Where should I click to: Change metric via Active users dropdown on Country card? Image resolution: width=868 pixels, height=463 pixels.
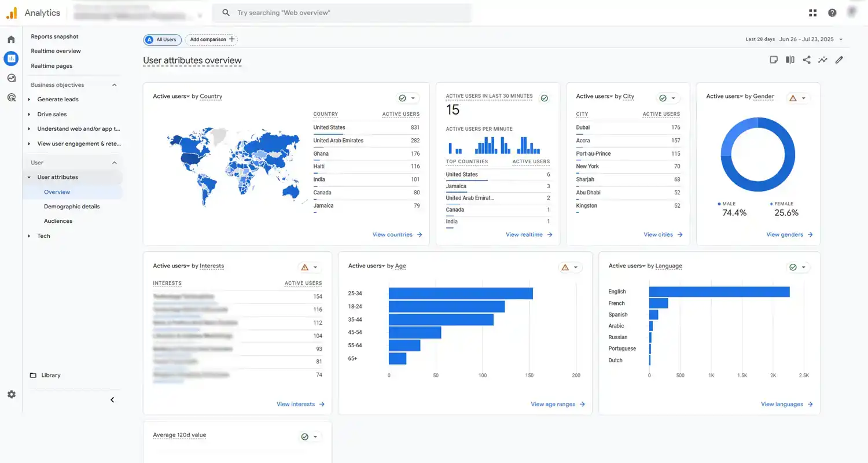(x=171, y=96)
